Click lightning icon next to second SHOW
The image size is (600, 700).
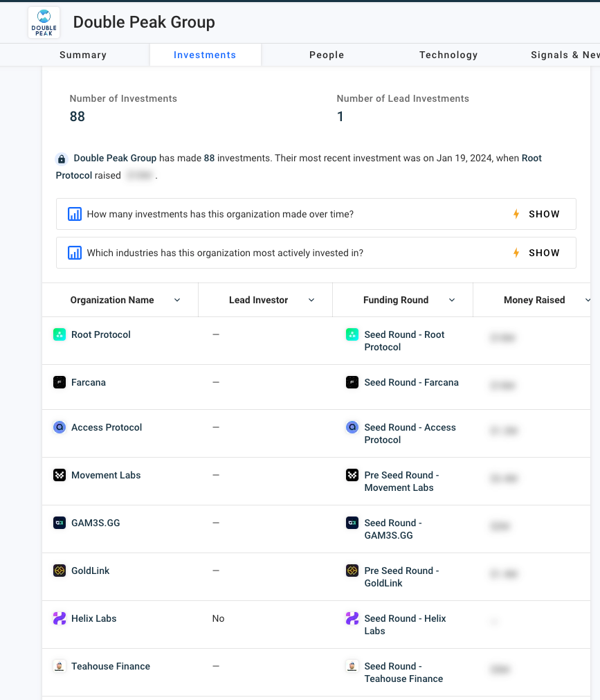click(516, 253)
